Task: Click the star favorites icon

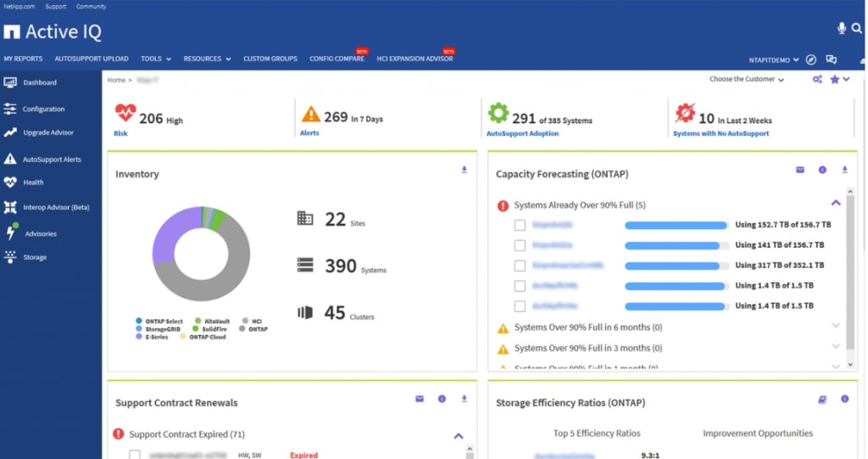Action: point(835,79)
